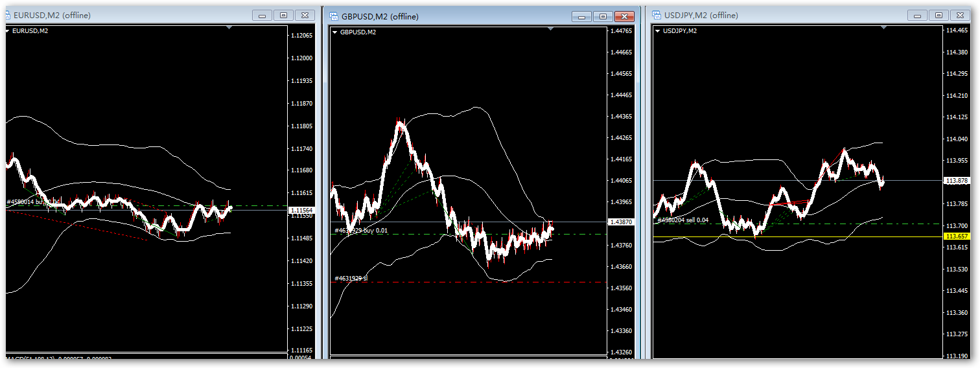Screen dimensions: 980x368
Task: Click 1.44365 on the GBPUSD price axis
Action: [x=622, y=116]
